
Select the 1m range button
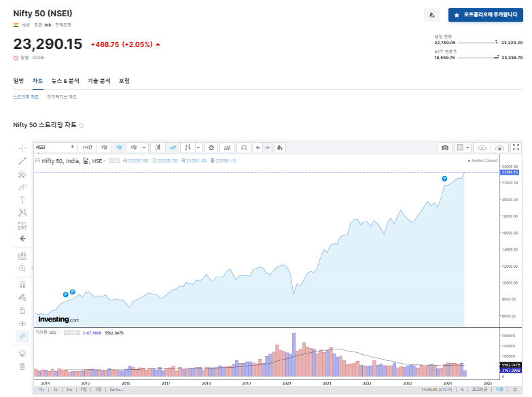(69, 390)
